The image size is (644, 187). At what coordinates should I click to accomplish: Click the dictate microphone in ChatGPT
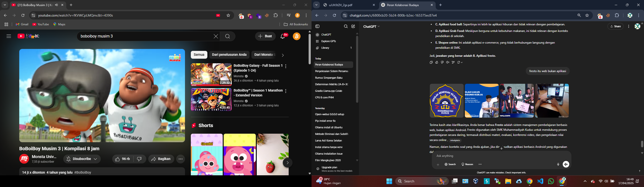(558, 165)
